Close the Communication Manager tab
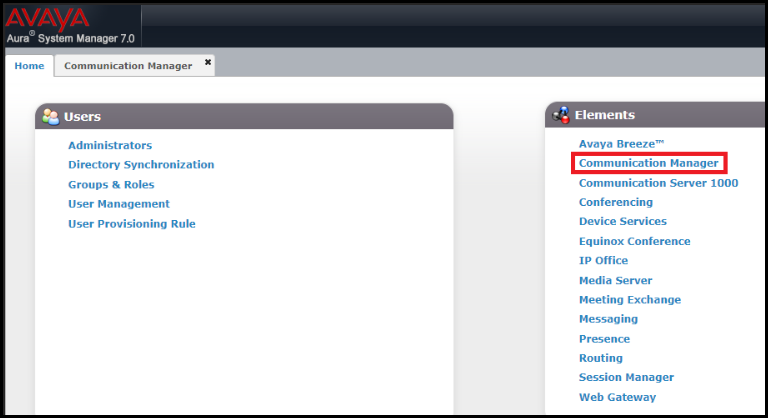 (x=208, y=62)
